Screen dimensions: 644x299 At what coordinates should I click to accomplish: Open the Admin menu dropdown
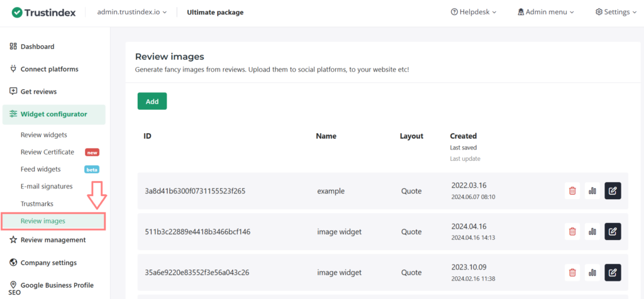coord(545,12)
